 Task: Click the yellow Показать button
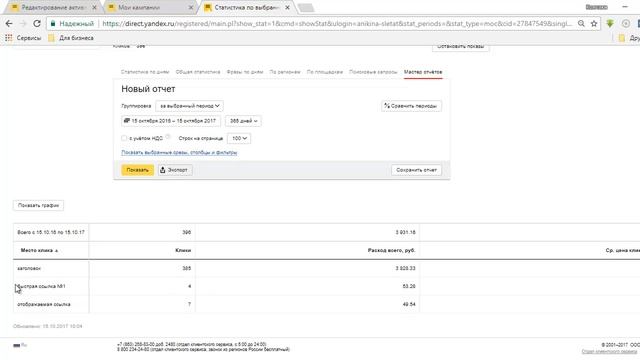coord(138,170)
